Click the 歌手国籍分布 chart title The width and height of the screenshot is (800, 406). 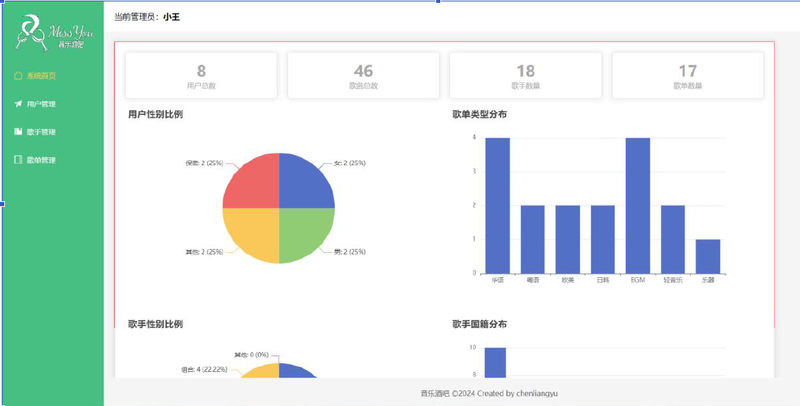[480, 324]
